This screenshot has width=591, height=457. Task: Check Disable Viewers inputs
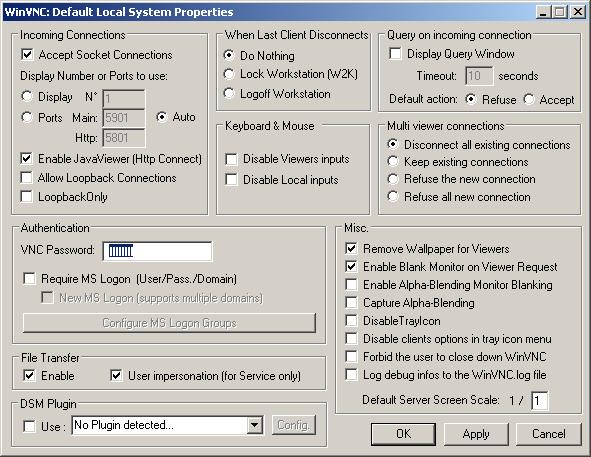(231, 159)
